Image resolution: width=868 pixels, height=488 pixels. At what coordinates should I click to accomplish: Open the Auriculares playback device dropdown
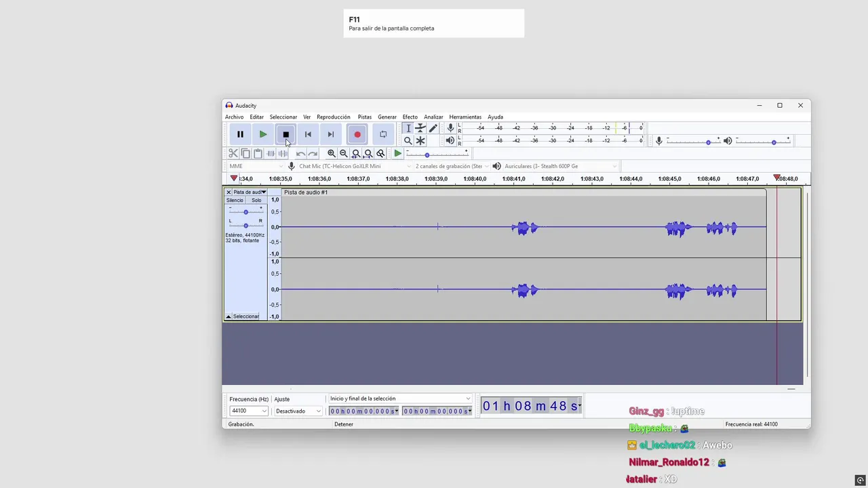point(560,166)
